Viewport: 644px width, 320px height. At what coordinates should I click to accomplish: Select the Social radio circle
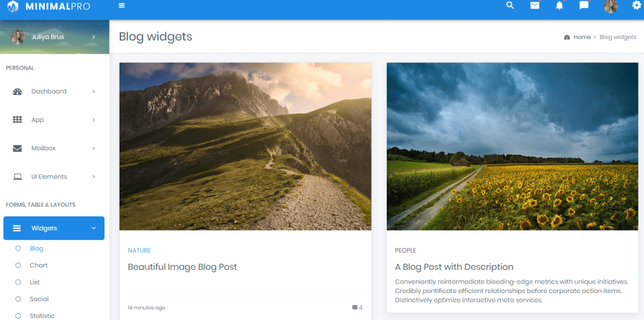(18, 299)
